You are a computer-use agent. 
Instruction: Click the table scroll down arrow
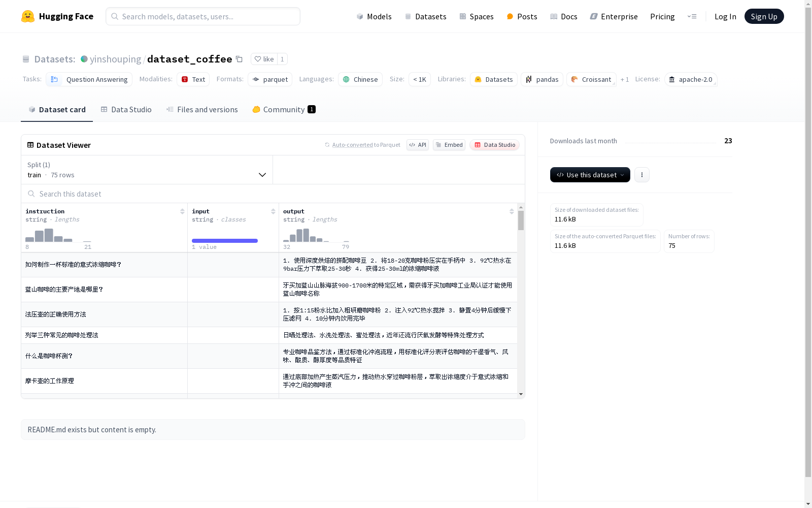click(521, 394)
